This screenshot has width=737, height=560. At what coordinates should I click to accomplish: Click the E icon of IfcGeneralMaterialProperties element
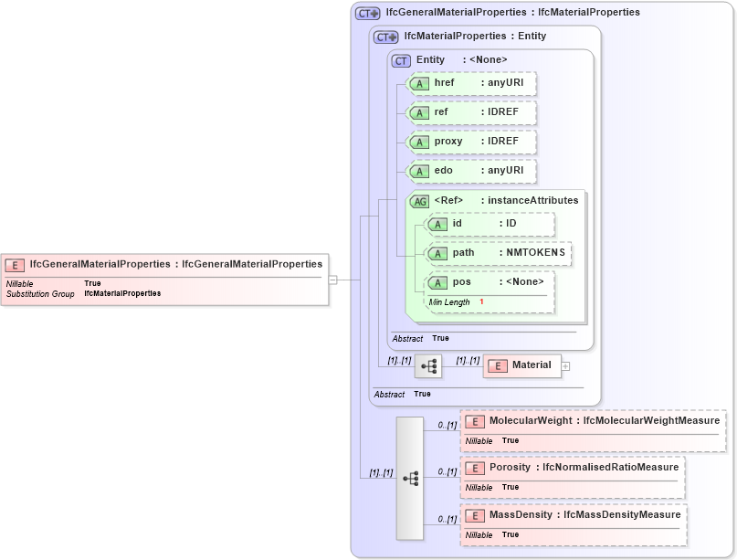coord(14,264)
